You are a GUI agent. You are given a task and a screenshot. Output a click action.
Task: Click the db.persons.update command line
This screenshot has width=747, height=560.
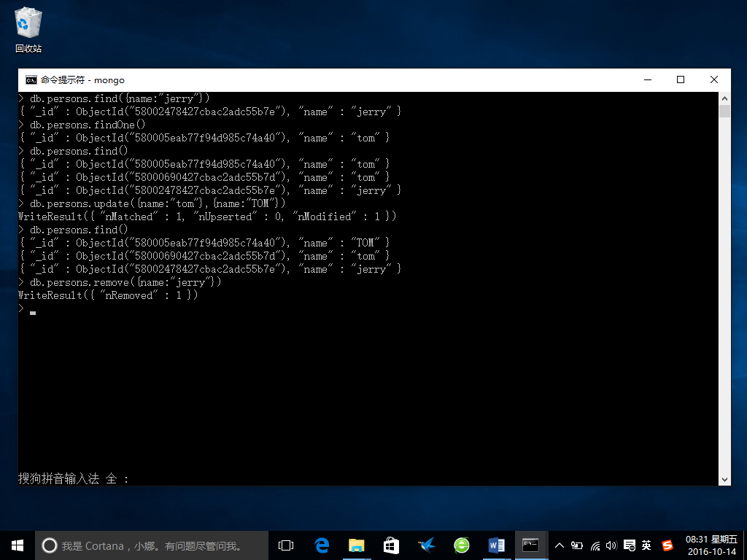[152, 203]
